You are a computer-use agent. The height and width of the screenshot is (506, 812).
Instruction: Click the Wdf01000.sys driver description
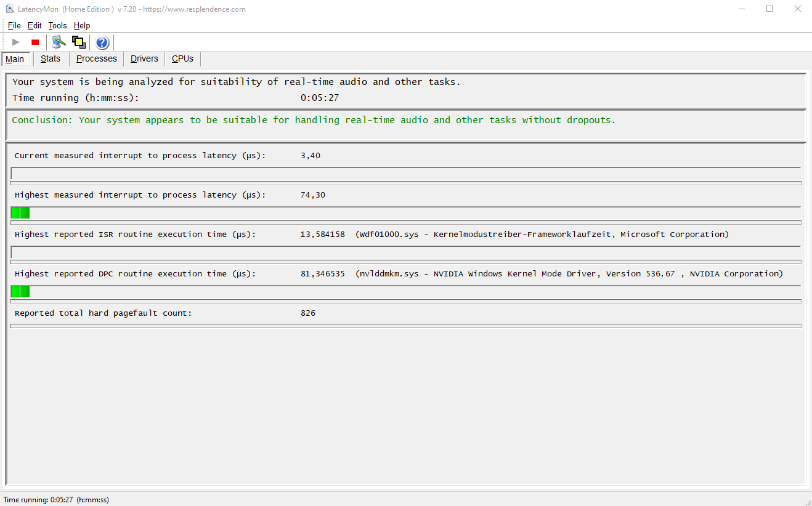point(542,235)
